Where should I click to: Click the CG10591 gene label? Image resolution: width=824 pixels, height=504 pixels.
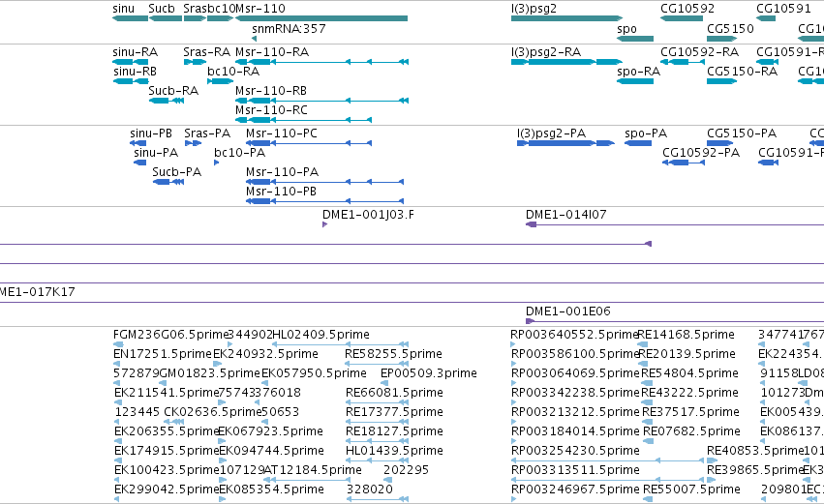pyautogui.click(x=783, y=9)
